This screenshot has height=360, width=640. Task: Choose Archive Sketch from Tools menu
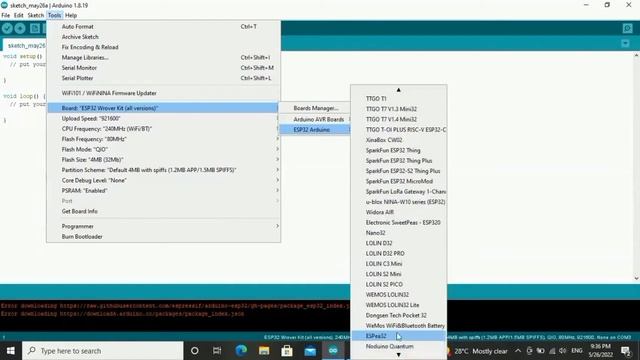pos(163,37)
